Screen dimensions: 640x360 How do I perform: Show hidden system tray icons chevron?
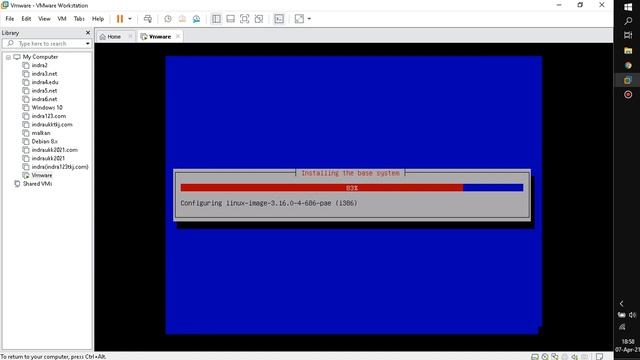622,304
